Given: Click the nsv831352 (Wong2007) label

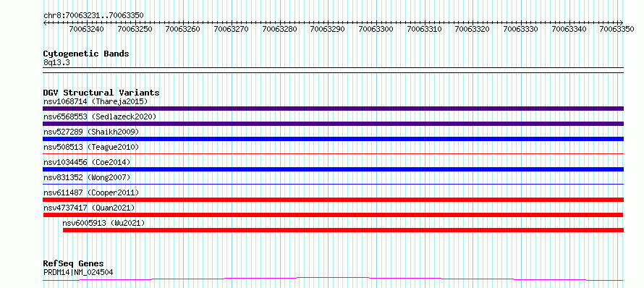Looking at the screenshot, I should point(87,177).
